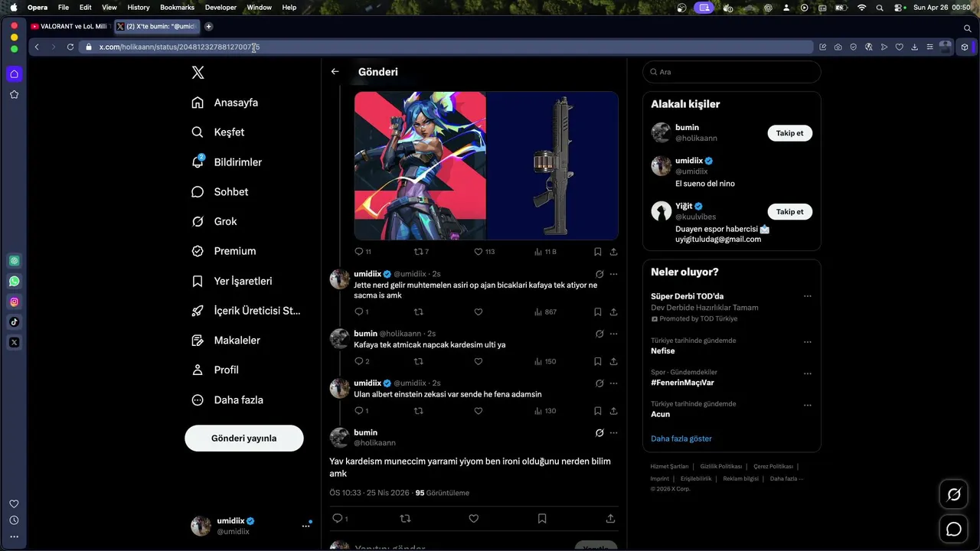
Task: Expand umidiix account switcher menu
Action: [305, 526]
